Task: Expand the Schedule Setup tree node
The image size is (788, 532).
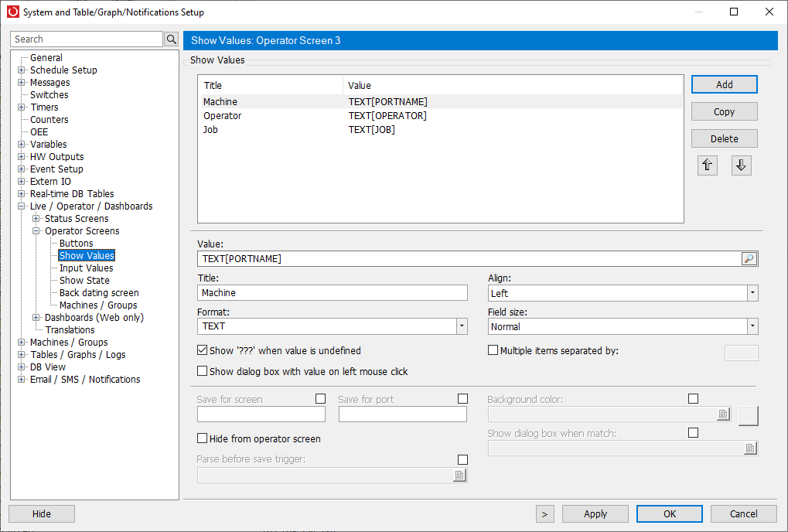Action: [21, 70]
